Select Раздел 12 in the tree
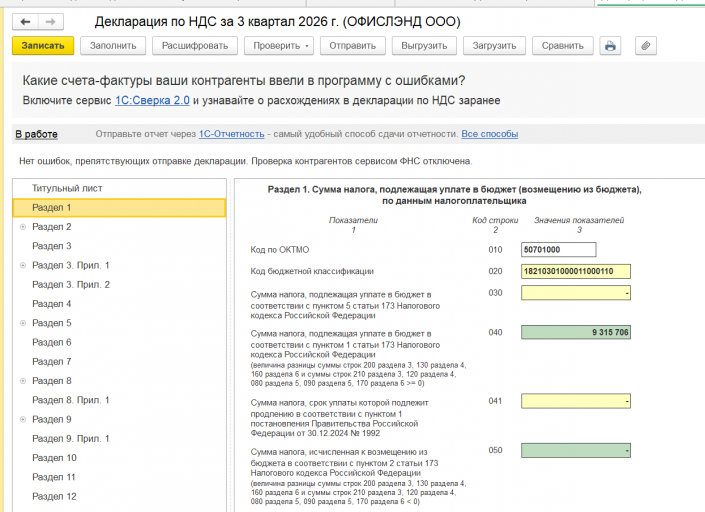This screenshot has width=705, height=512. point(54,497)
